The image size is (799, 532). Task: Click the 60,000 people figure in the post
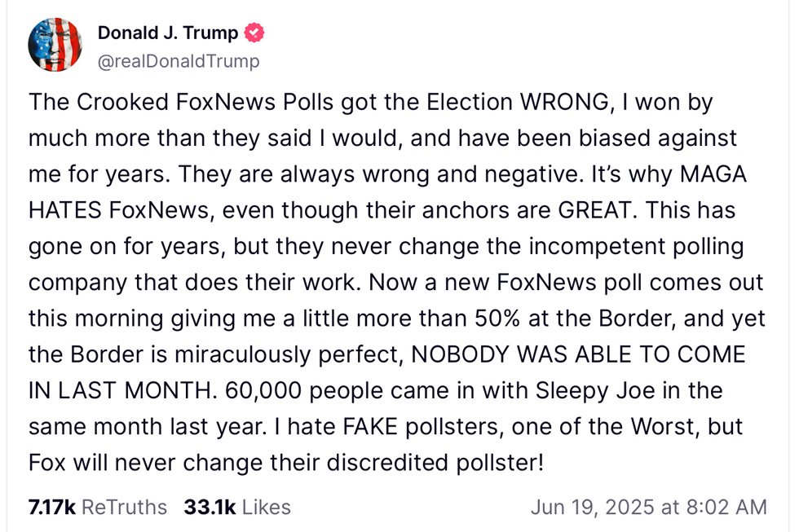301,390
